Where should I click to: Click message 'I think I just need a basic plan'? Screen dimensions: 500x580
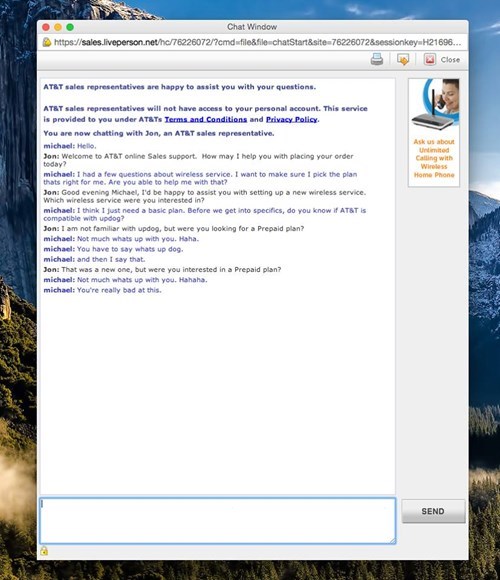click(205, 215)
